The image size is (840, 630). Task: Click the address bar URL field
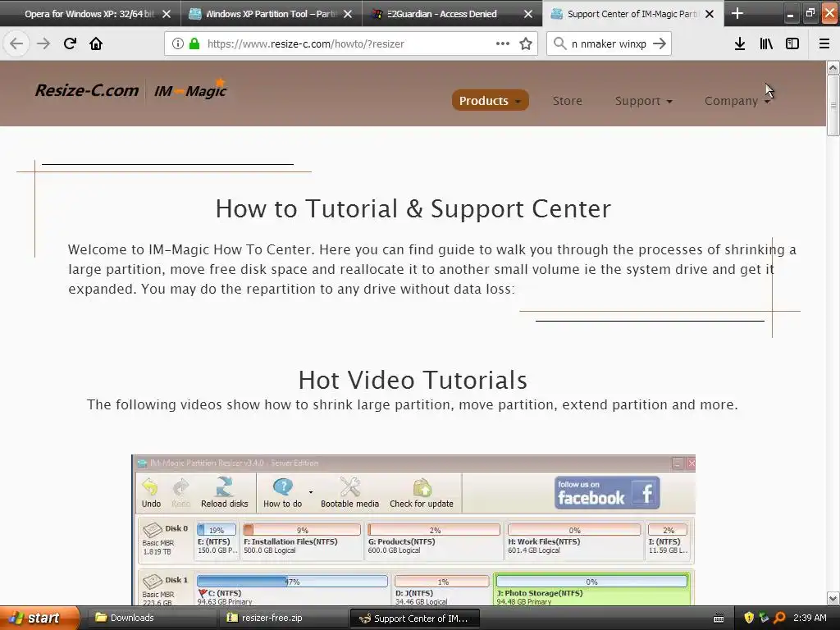(349, 44)
